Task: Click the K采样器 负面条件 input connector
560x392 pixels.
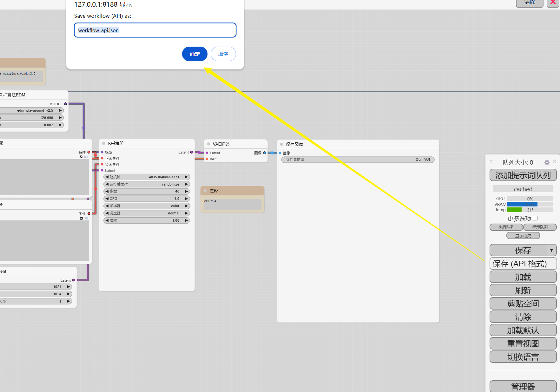Action: (102, 164)
